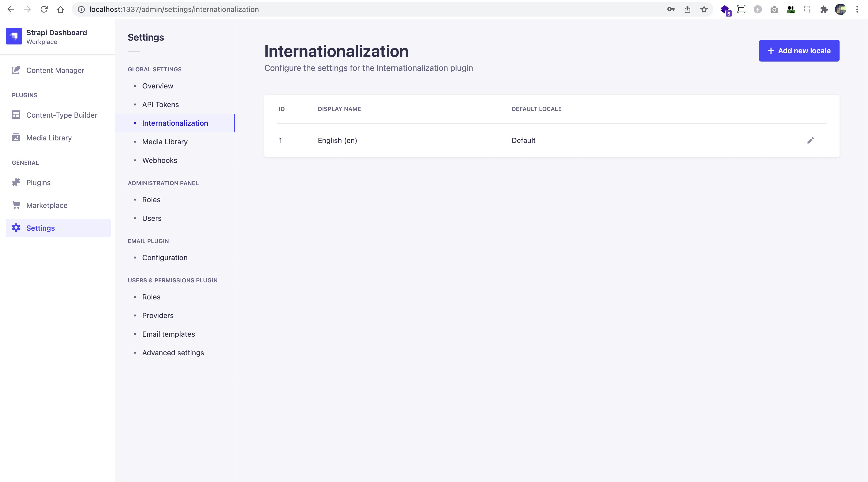Screen dimensions: 868x482
Task: Click the browser profile avatar
Action: tap(841, 9)
